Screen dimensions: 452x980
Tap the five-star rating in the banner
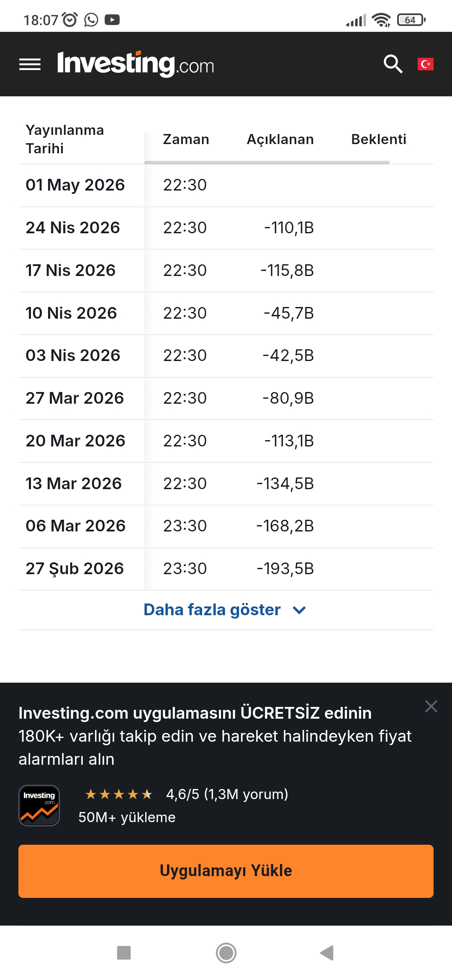(x=118, y=794)
